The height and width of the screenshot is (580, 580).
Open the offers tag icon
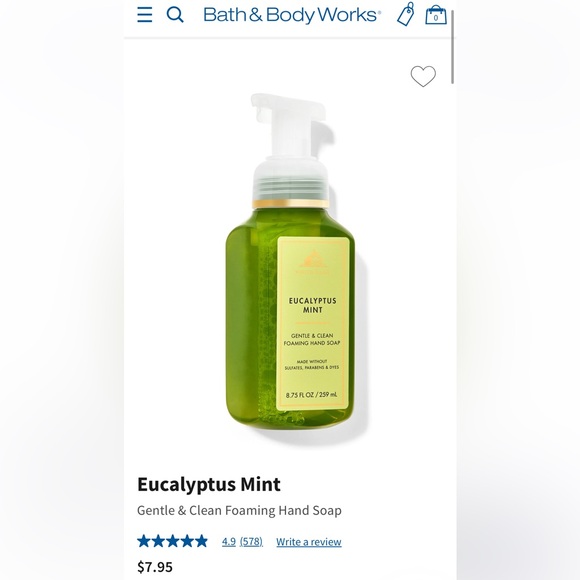(x=406, y=14)
